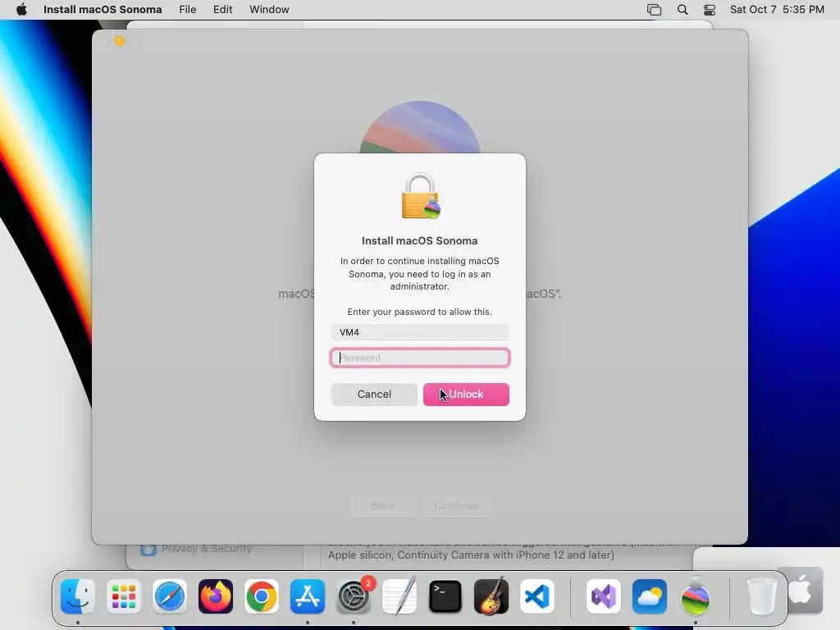Viewport: 840px width, 630px height.
Task: Click the lock icon in the dialog
Action: tap(421, 196)
